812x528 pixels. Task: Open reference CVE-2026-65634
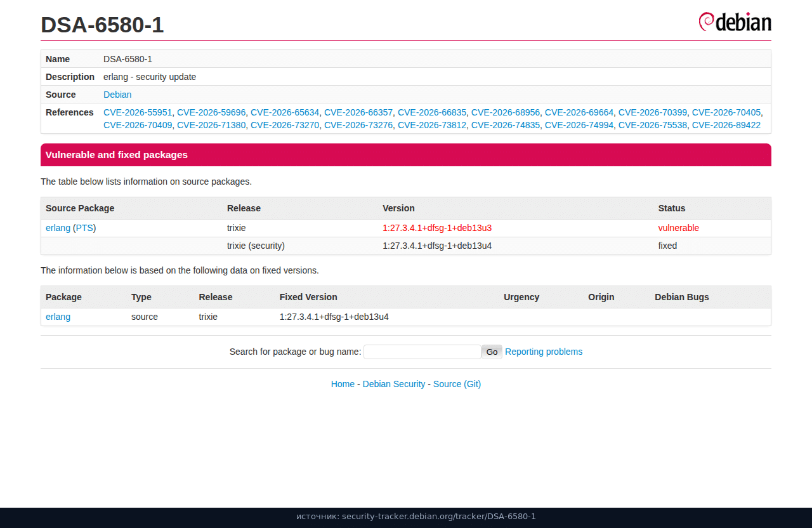click(x=285, y=112)
